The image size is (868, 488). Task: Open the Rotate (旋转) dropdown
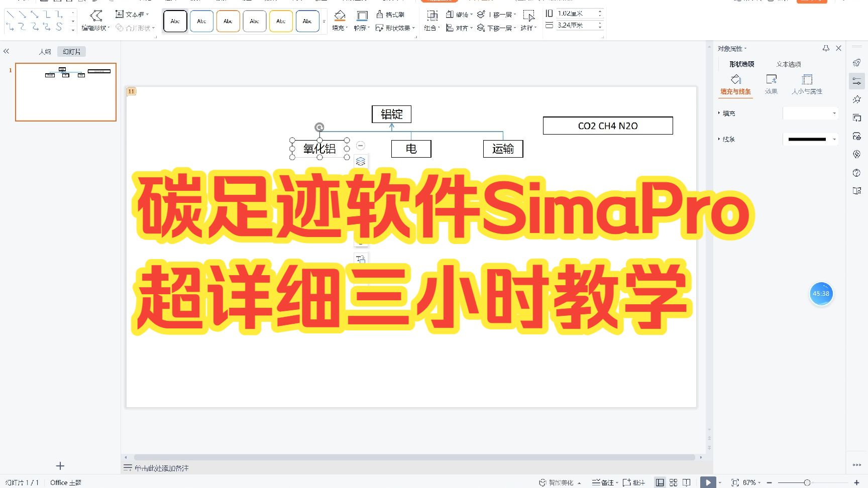click(x=459, y=14)
